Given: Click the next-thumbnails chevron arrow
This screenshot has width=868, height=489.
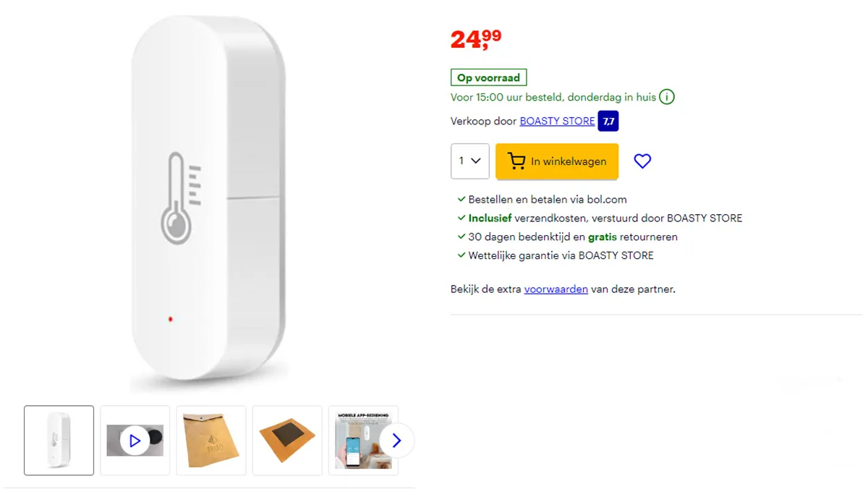Looking at the screenshot, I should (x=396, y=440).
